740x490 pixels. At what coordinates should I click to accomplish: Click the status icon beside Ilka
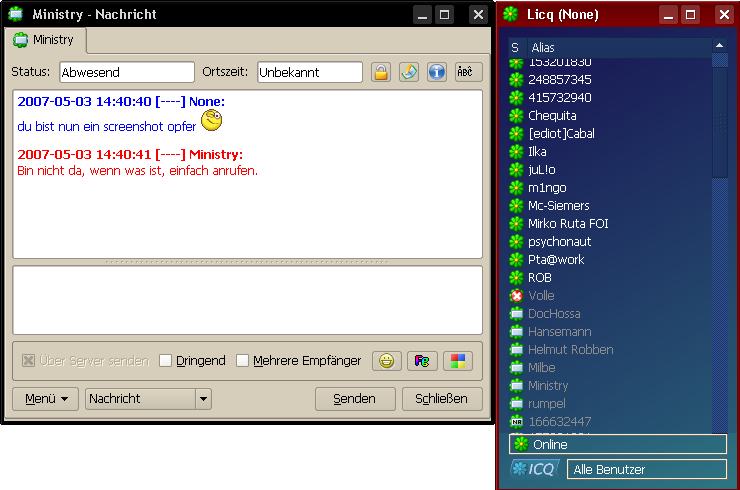coord(516,152)
